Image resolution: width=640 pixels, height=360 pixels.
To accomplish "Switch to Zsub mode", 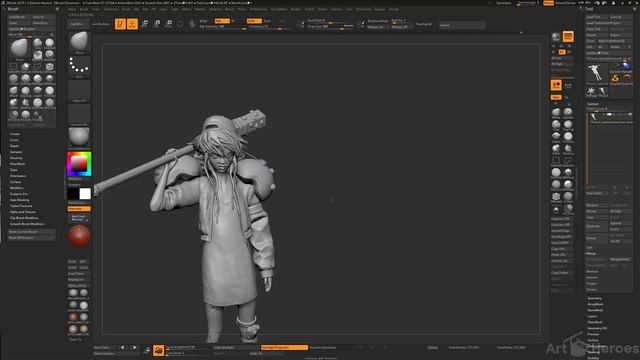I will coord(267,21).
